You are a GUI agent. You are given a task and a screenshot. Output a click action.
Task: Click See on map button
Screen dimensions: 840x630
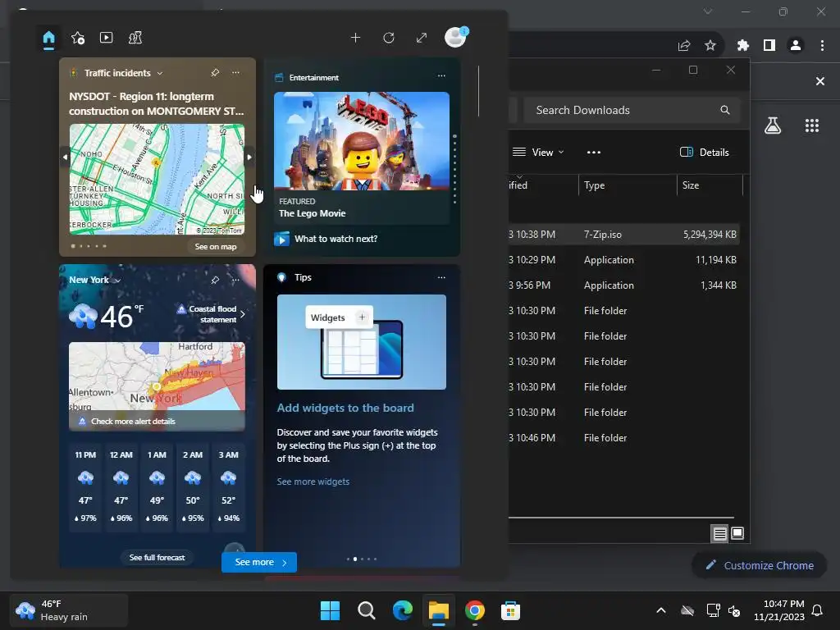coord(216,246)
